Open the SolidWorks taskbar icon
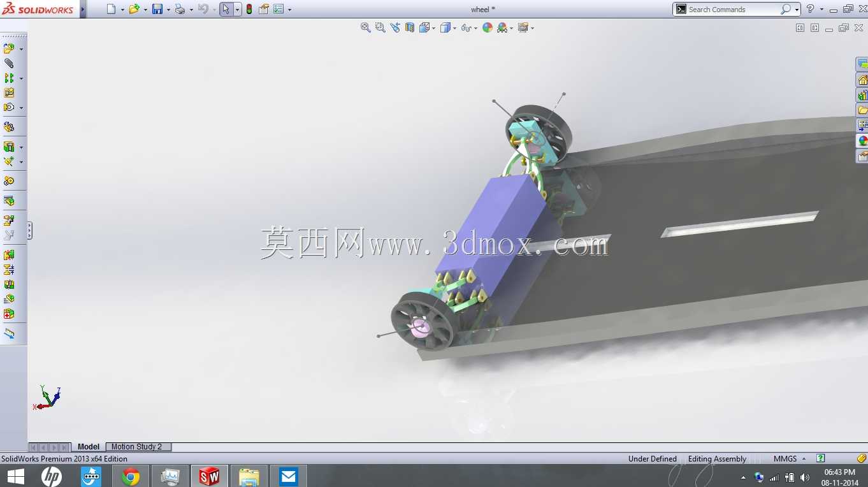The image size is (868, 487). tap(209, 476)
